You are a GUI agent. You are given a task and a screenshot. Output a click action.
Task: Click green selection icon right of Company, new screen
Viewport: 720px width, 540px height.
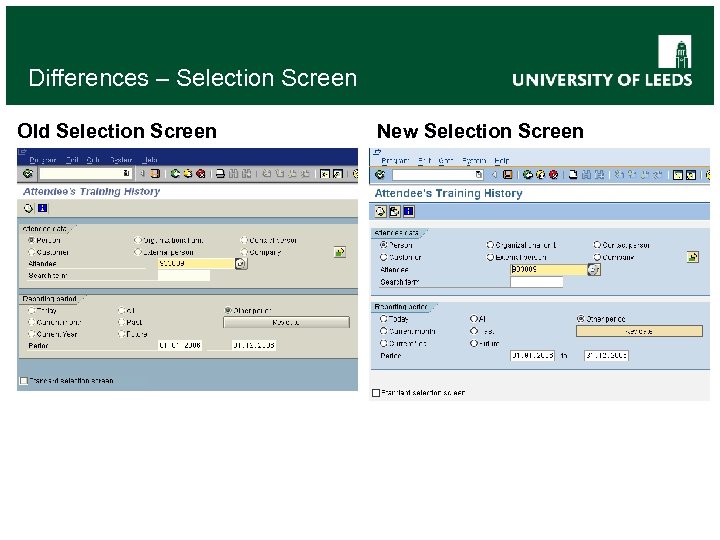(x=692, y=257)
